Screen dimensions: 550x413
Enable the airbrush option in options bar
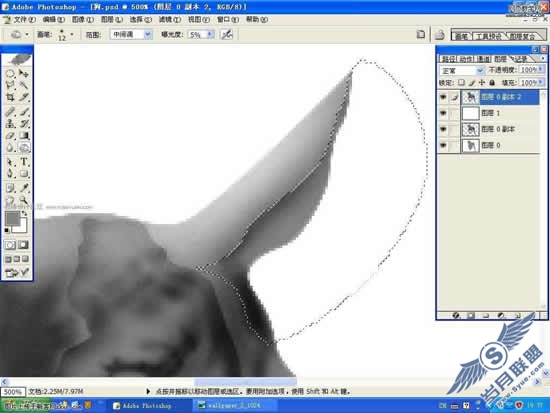pyautogui.click(x=227, y=34)
